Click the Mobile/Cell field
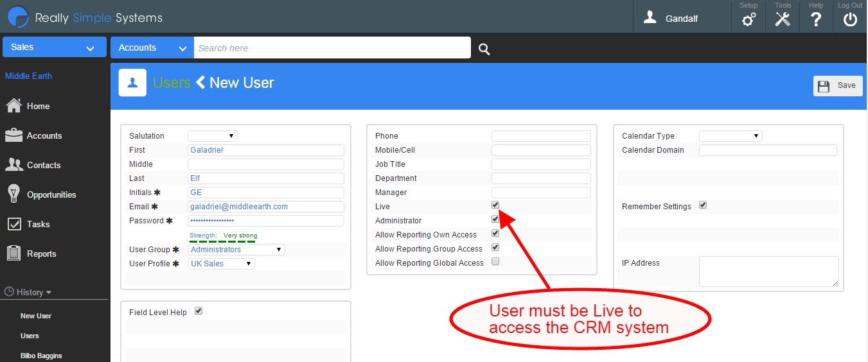Image resolution: width=868 pixels, height=362 pixels. [x=541, y=150]
